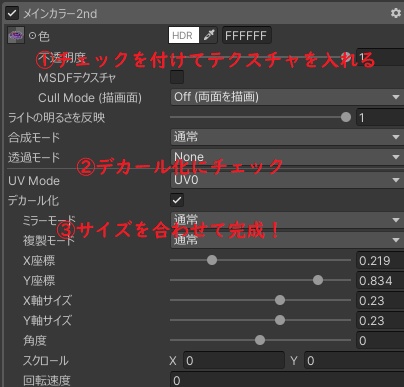Screen dimensions: 404x387
Task: Click the メインカラー2nd section title
Action: pos(60,14)
